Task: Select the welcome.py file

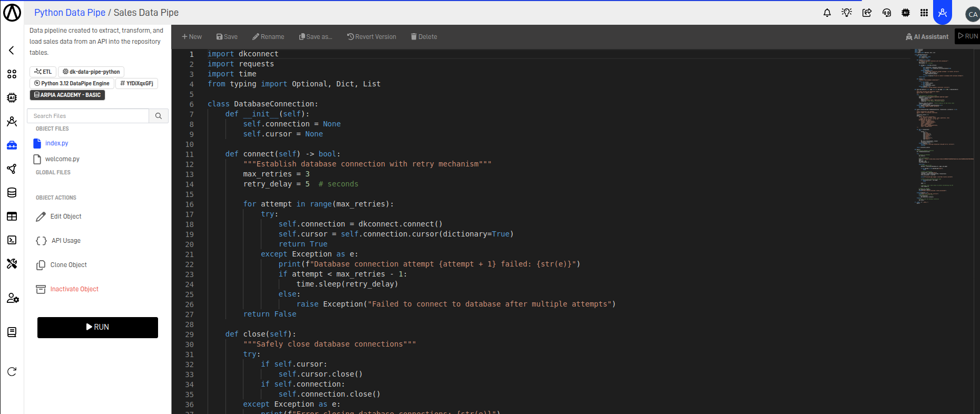Action: click(x=62, y=159)
